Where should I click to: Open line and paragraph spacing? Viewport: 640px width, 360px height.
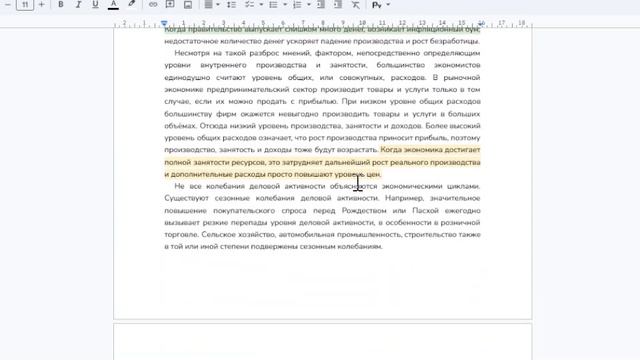pos(231,4)
